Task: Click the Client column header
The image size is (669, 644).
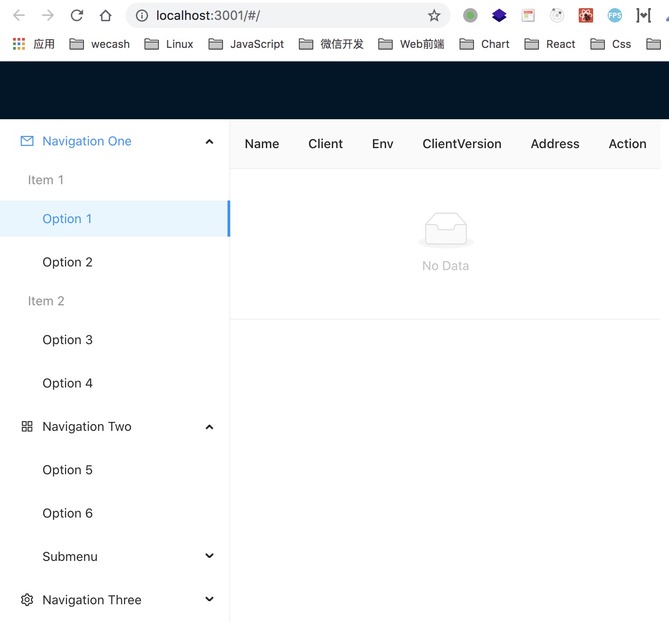Action: coord(325,144)
